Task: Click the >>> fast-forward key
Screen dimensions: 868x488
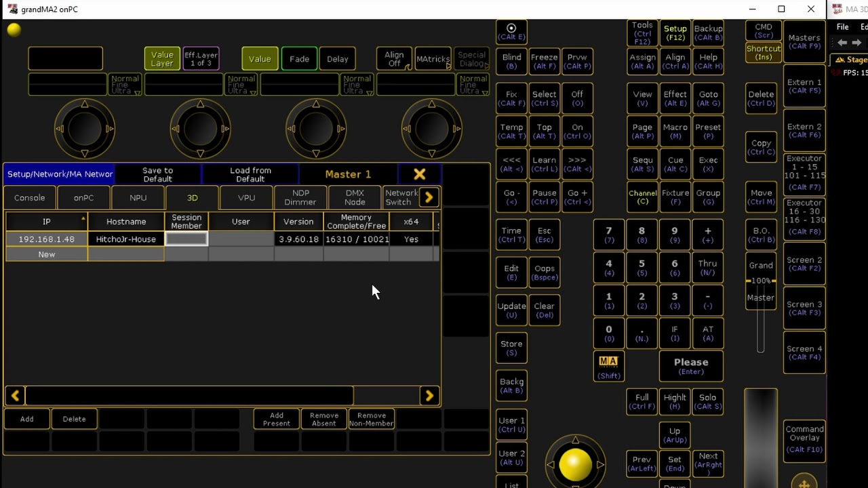Action: 577,165
